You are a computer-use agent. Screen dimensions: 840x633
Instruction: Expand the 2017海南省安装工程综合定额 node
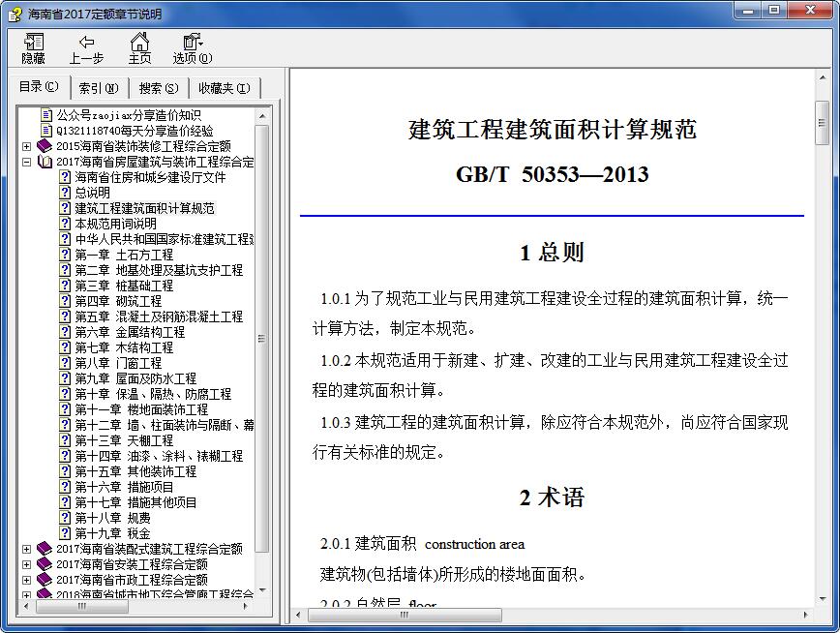click(26, 565)
